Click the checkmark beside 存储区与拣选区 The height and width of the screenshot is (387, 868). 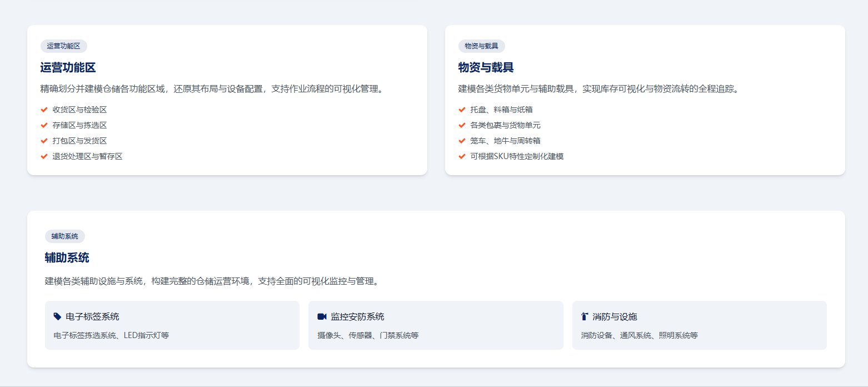pos(44,125)
